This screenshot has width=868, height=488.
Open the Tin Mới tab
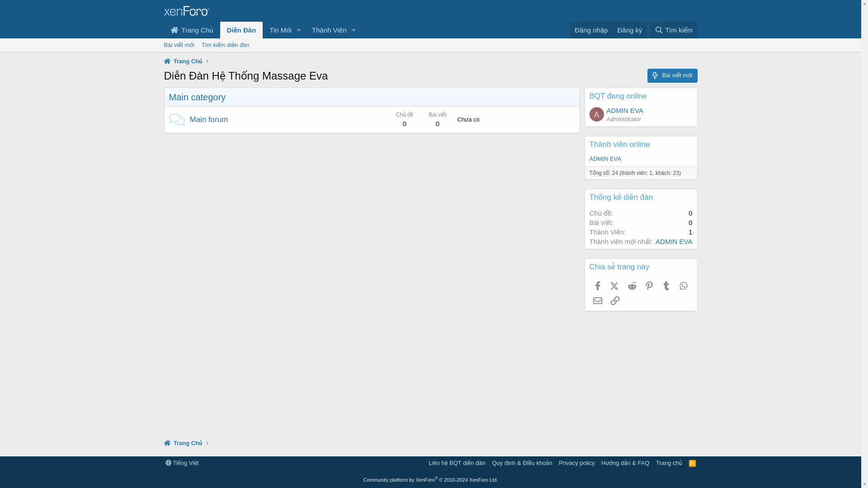[x=280, y=30]
